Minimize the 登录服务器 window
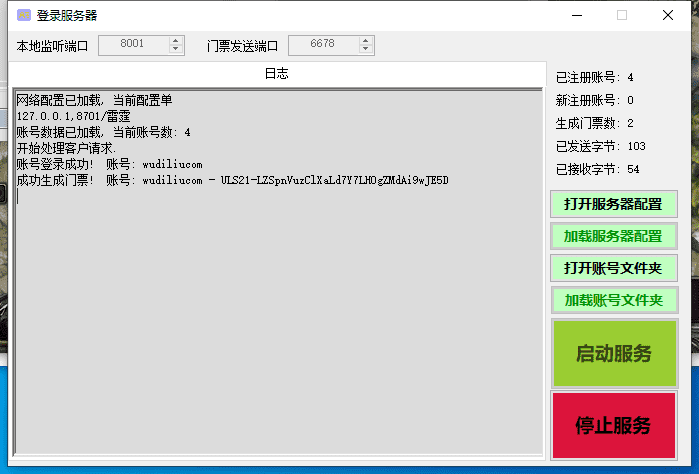The height and width of the screenshot is (474, 699). pos(577,15)
